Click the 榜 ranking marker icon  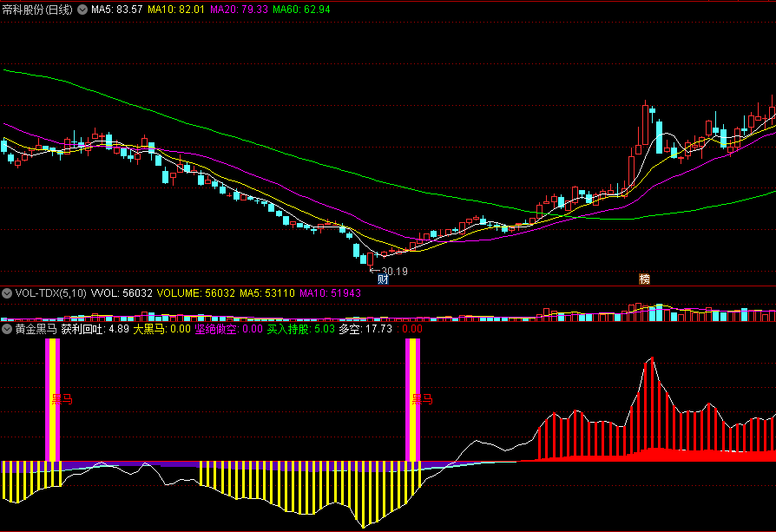[644, 279]
